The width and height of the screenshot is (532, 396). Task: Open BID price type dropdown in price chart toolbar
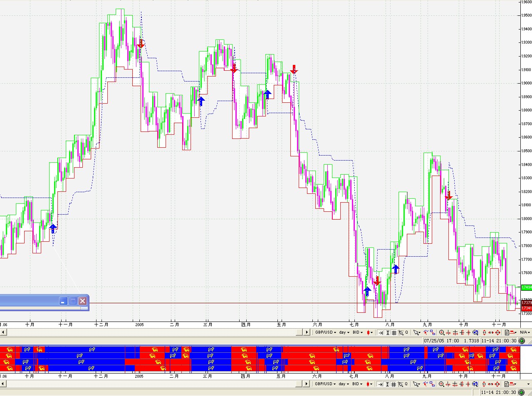[x=358, y=332]
